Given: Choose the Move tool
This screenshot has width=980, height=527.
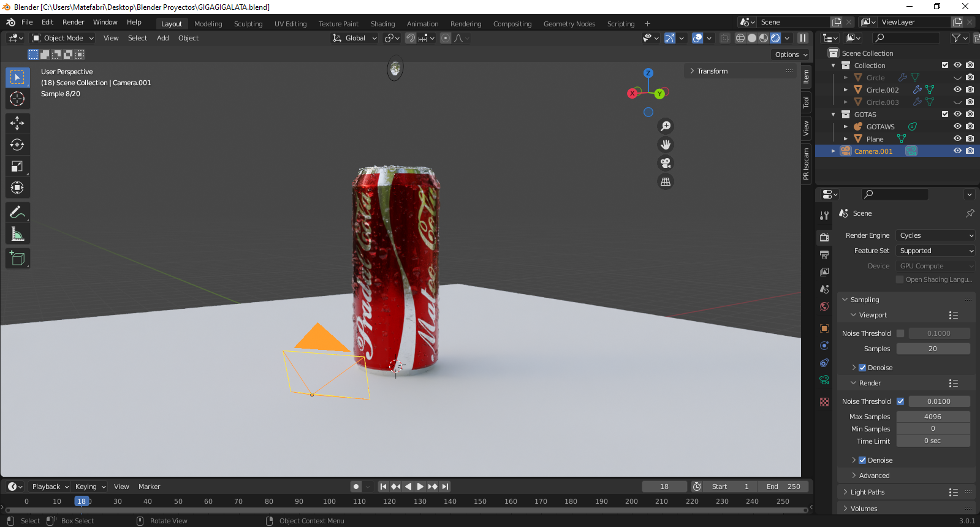Looking at the screenshot, I should click(17, 123).
